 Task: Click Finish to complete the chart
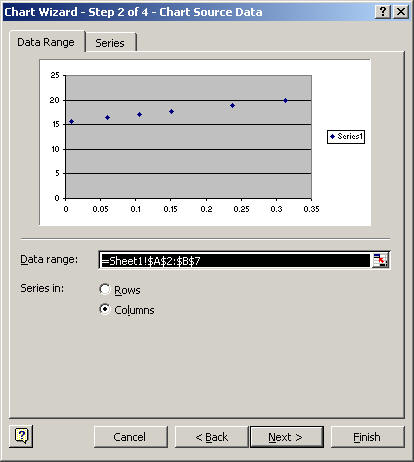tap(367, 437)
